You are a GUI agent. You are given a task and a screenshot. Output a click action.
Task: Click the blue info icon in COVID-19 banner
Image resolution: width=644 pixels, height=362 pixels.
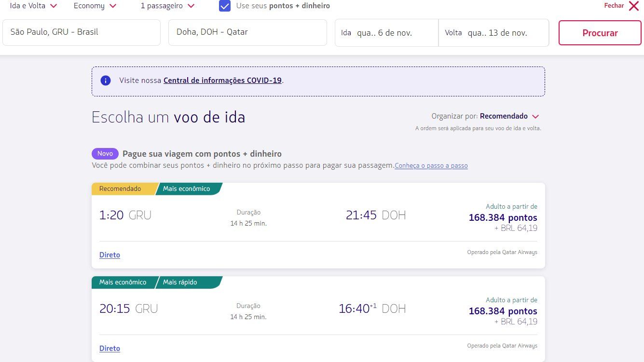point(106,80)
